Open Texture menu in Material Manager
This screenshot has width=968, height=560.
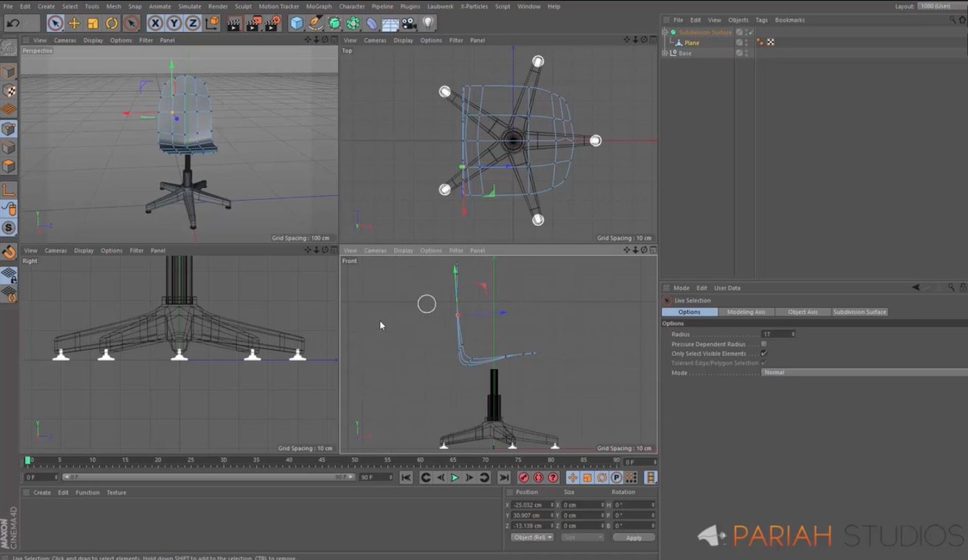click(x=117, y=493)
